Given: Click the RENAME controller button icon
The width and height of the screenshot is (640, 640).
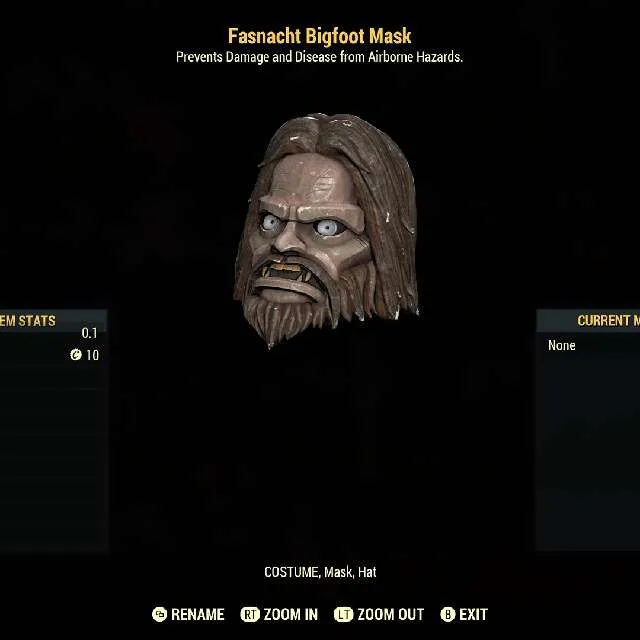Looking at the screenshot, I should [159, 614].
